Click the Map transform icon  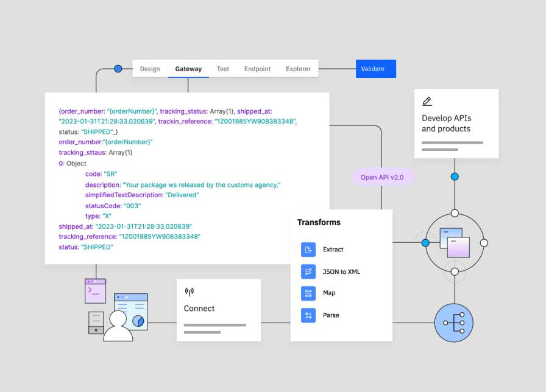pyautogui.click(x=308, y=293)
